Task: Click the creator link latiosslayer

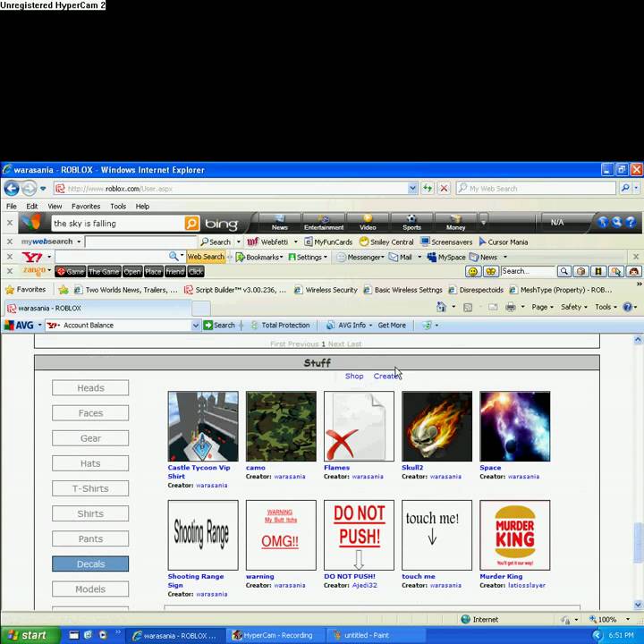Action: pyautogui.click(x=527, y=585)
